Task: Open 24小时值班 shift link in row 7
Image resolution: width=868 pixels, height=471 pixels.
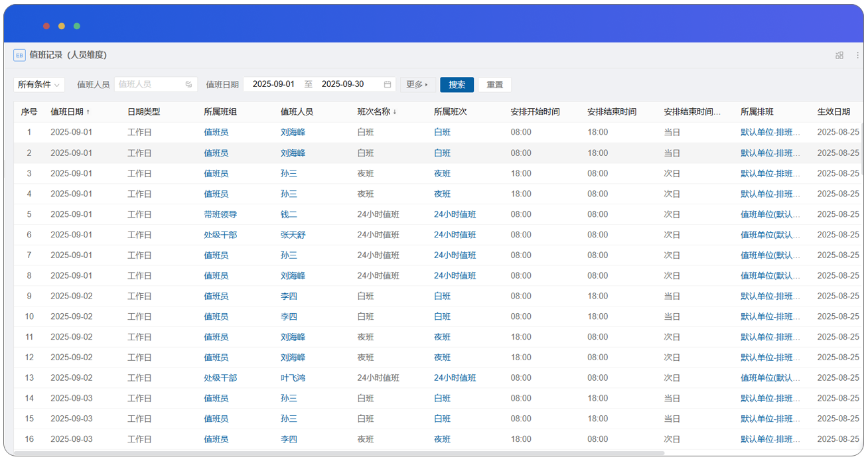Action: (x=455, y=255)
